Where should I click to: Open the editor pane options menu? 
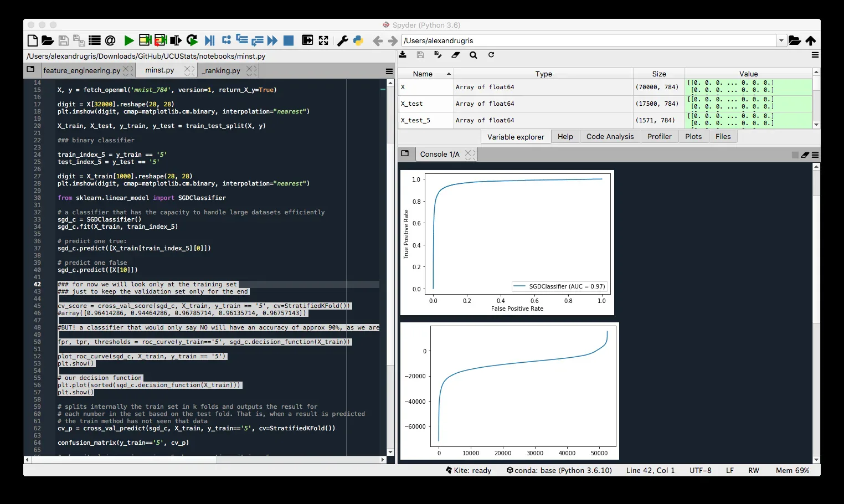[x=389, y=71]
